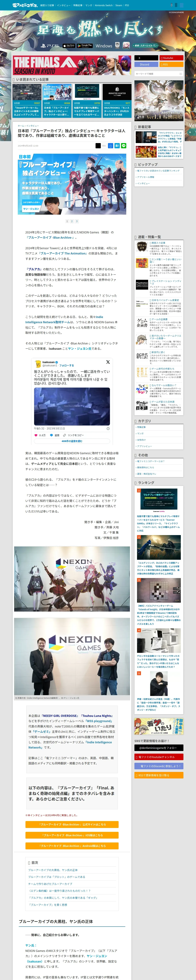This screenshot has width=196, height=980.
Task: Like the embedded tweet (heart icon)
Action: point(36,435)
